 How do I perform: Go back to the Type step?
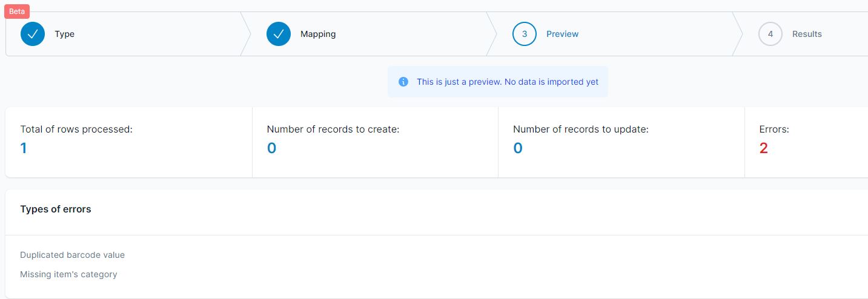pos(64,34)
